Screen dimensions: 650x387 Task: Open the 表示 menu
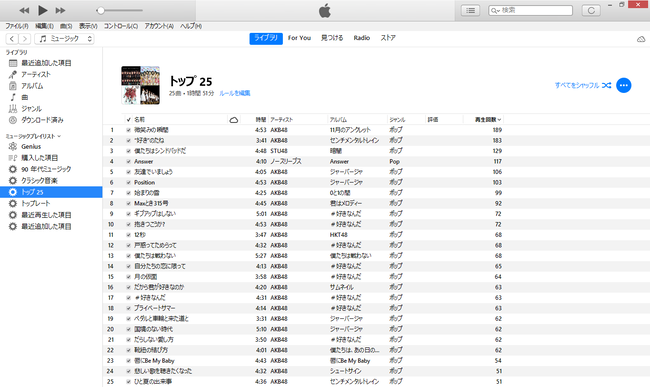pyautogui.click(x=88, y=26)
